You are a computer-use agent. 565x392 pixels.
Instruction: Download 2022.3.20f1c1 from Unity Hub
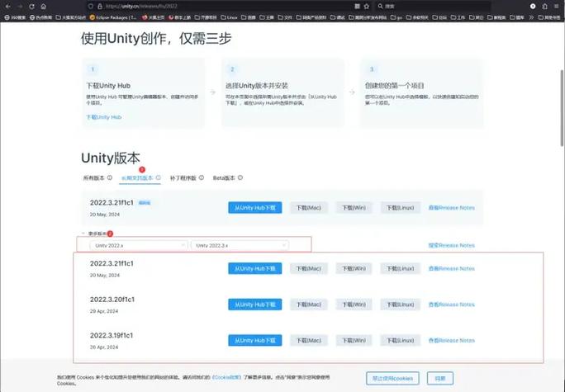pos(255,305)
